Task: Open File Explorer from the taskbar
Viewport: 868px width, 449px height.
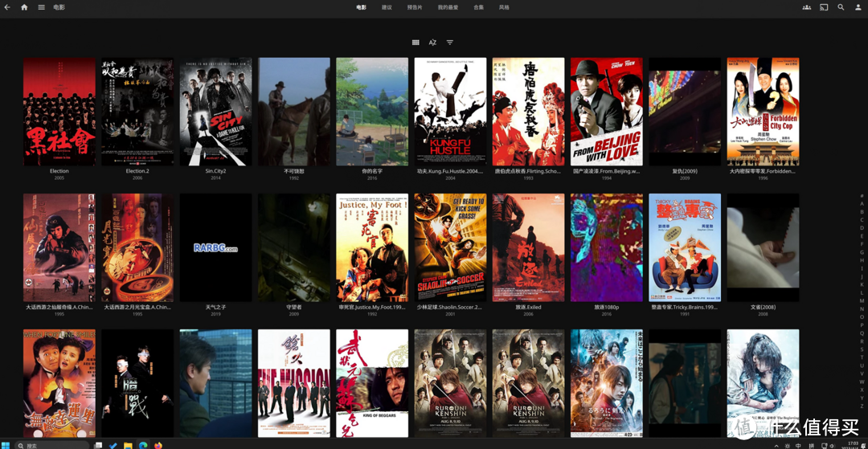Action: (x=128, y=445)
